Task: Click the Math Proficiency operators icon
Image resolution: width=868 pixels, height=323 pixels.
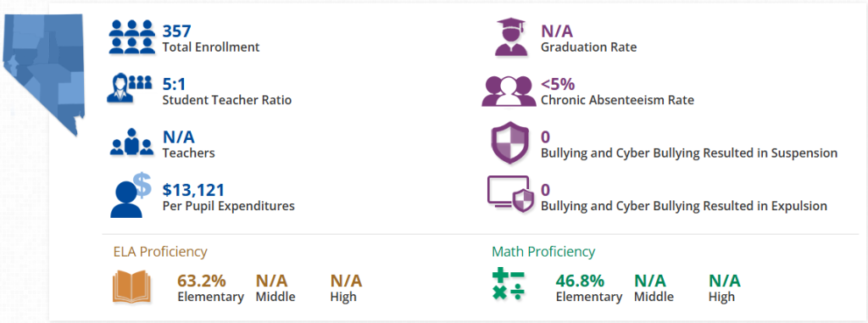Action: 509,285
